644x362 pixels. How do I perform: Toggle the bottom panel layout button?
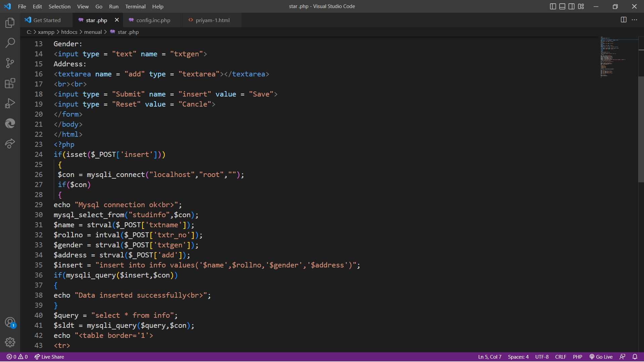coord(562,6)
